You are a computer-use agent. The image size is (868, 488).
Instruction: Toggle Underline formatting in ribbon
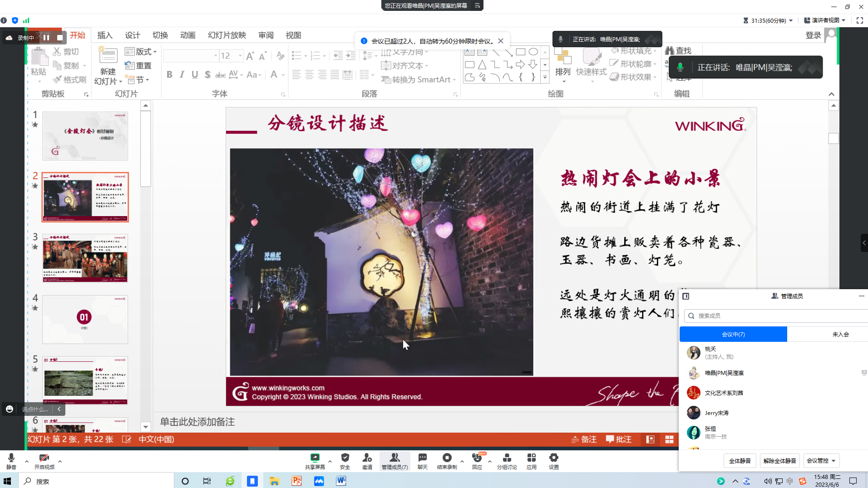(x=195, y=74)
